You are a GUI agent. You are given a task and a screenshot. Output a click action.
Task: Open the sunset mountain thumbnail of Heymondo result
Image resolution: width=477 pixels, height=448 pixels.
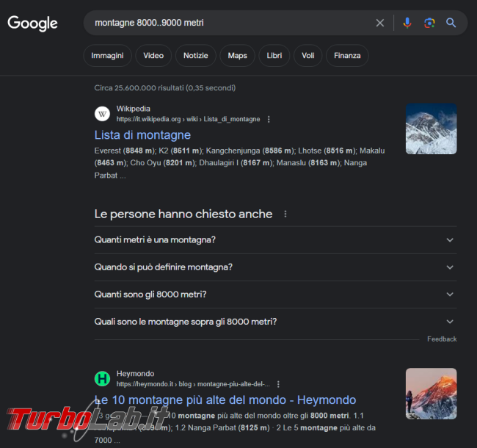(x=431, y=394)
